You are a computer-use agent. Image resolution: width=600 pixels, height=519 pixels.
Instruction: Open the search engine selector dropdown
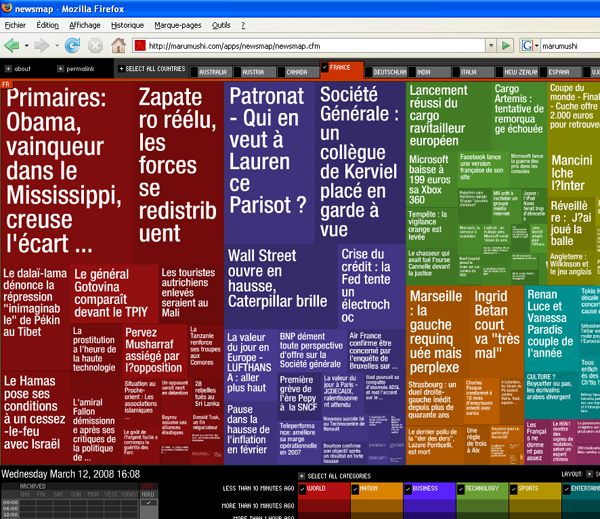[536, 46]
